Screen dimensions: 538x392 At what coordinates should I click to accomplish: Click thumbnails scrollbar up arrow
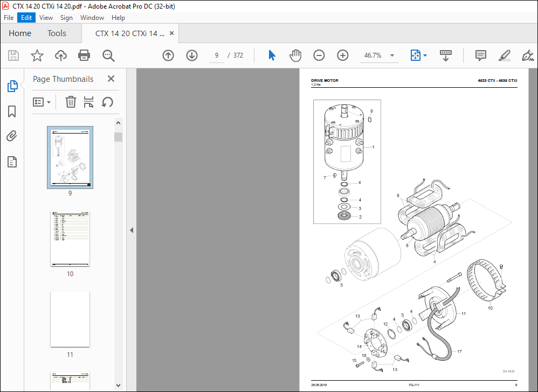pos(119,123)
